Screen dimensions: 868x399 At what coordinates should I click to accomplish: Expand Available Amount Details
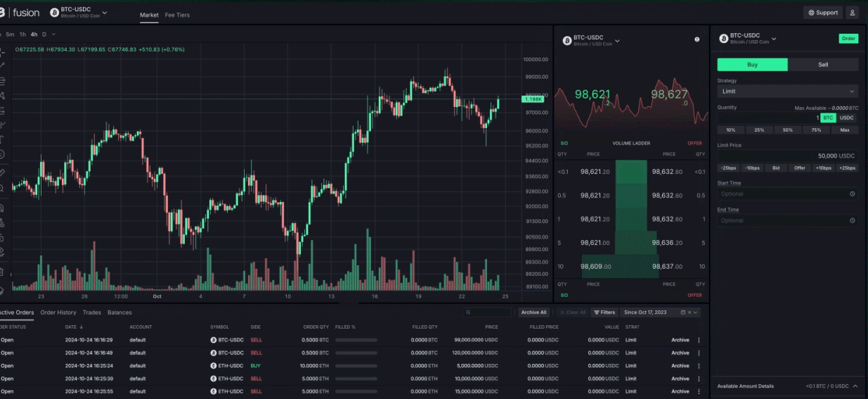coord(857,386)
